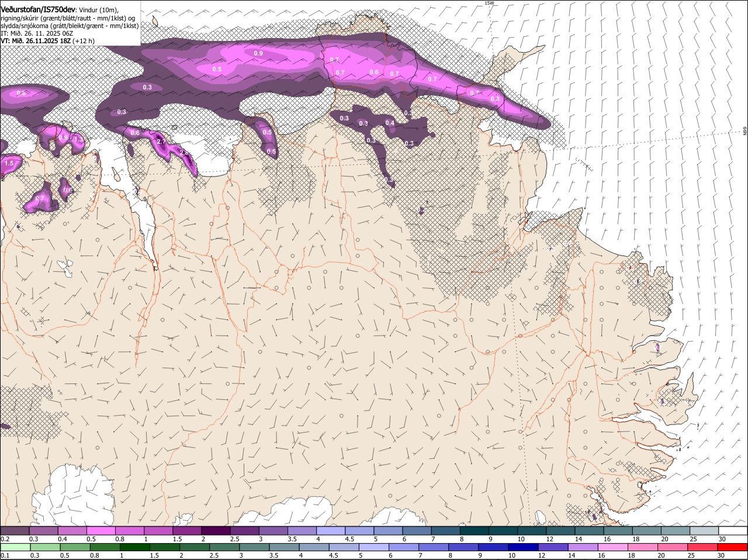Click the 0.4 label in the snow legend
The image size is (748, 560).
63,539
